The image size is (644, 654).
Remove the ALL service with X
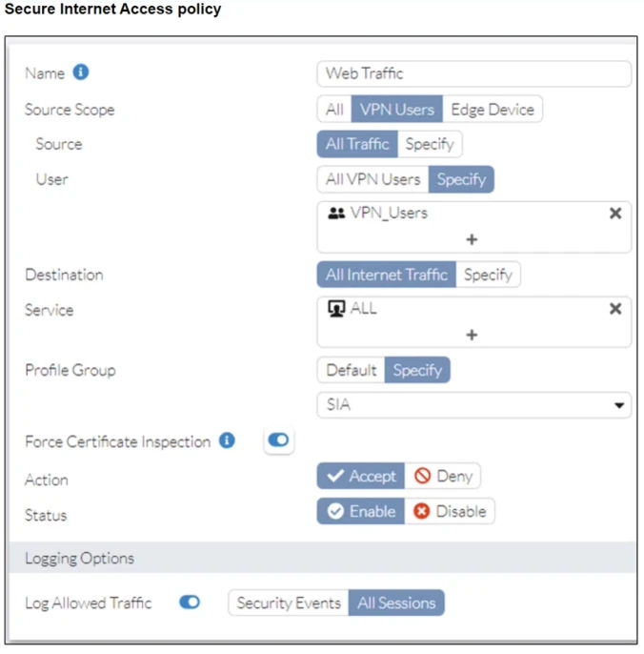point(615,309)
